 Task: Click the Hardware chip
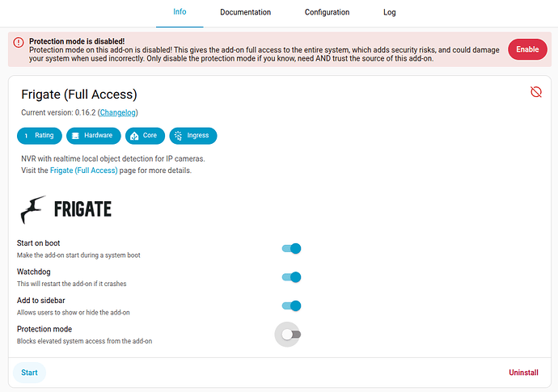(x=93, y=136)
